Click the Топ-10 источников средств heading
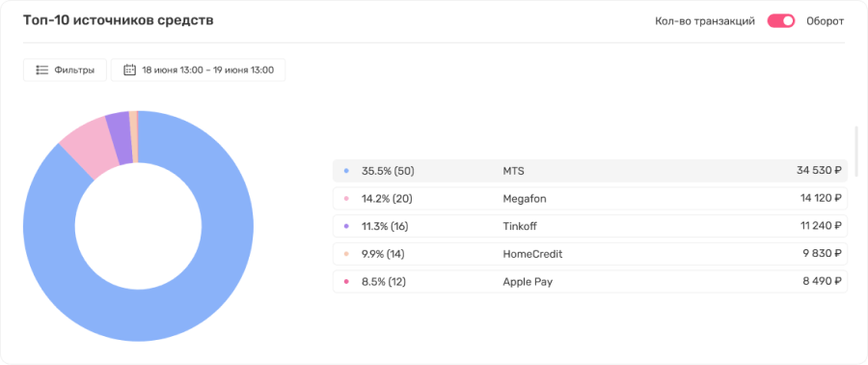This screenshot has width=868, height=365. pos(119,20)
